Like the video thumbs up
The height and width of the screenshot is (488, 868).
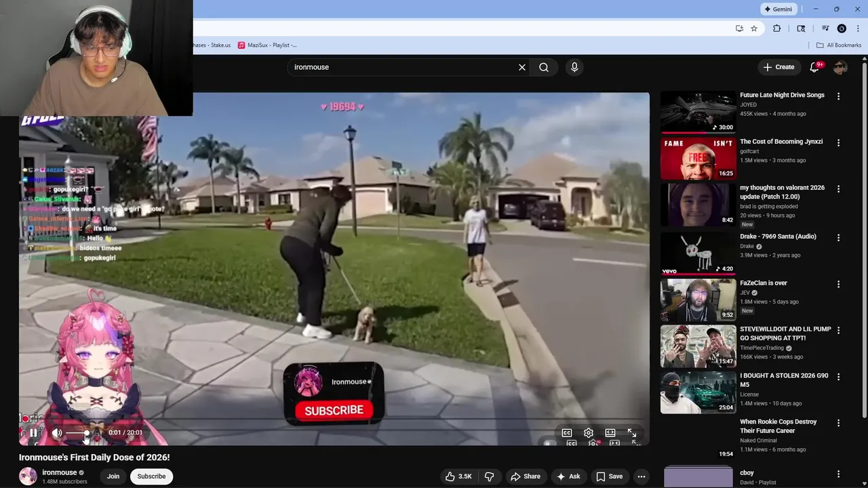(x=458, y=476)
